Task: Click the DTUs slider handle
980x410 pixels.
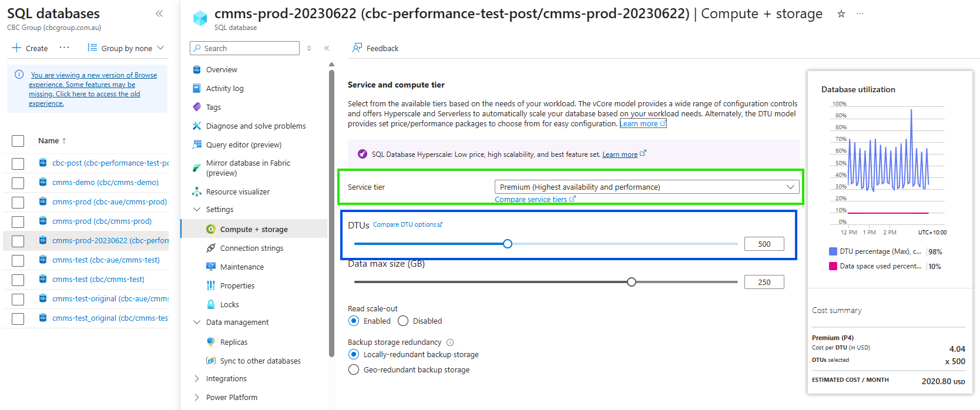Action: 508,244
